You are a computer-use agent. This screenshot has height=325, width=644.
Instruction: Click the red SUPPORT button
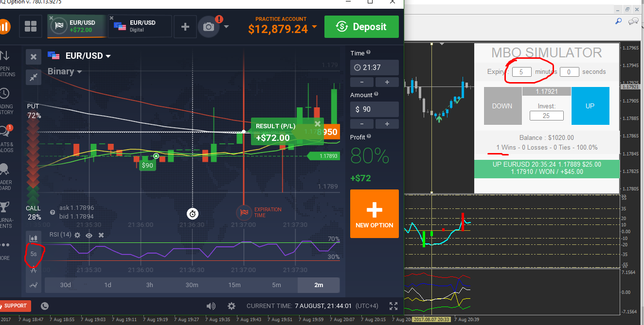click(x=15, y=306)
